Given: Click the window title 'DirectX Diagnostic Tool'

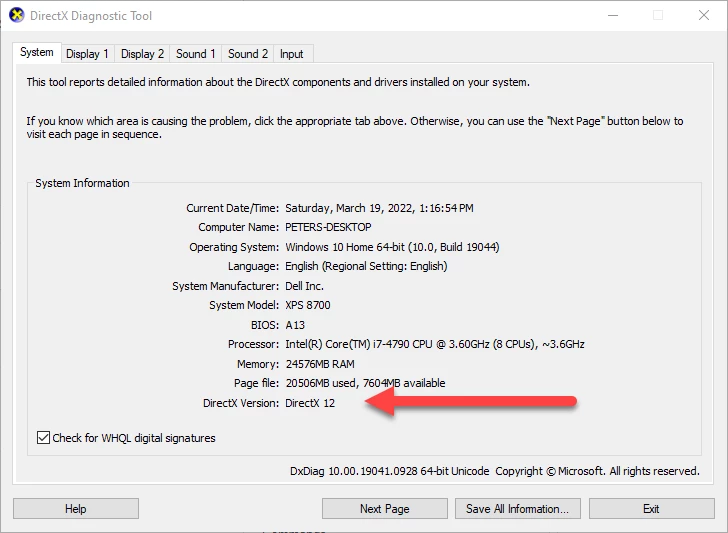Looking at the screenshot, I should click(x=91, y=16).
